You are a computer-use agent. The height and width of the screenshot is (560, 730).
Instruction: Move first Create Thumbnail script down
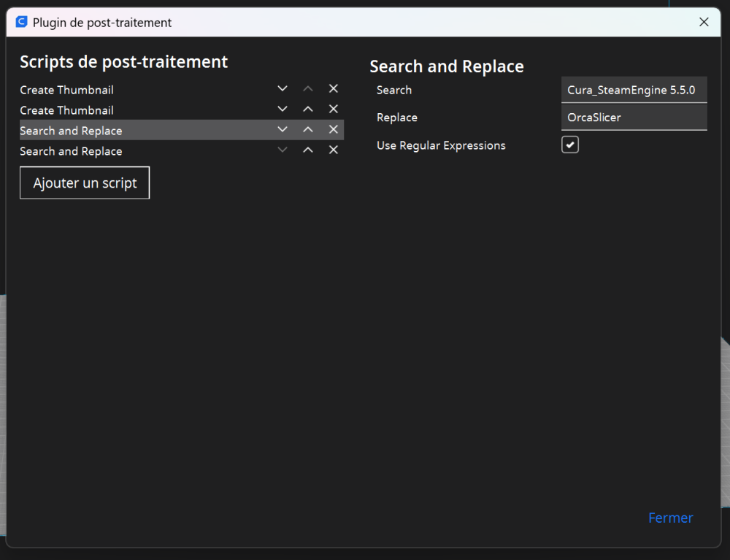coord(283,89)
